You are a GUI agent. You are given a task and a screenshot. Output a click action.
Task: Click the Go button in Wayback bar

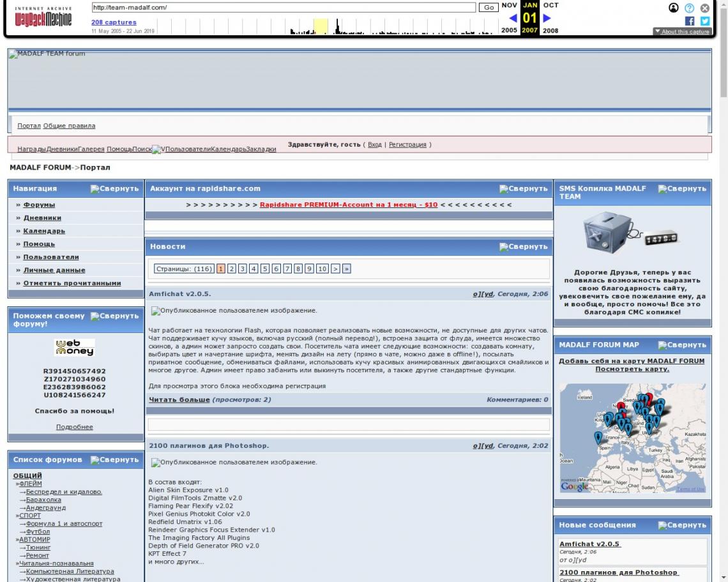[489, 8]
